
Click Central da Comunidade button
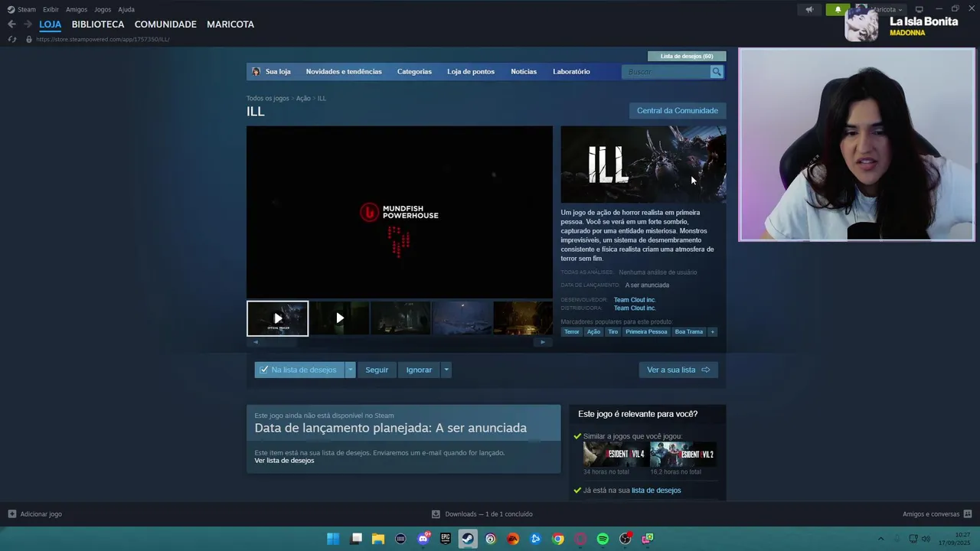pyautogui.click(x=678, y=111)
